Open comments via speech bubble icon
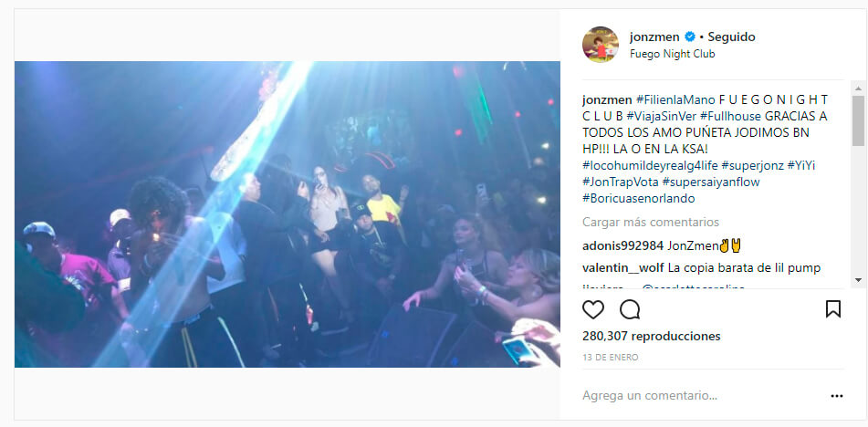 (x=630, y=309)
